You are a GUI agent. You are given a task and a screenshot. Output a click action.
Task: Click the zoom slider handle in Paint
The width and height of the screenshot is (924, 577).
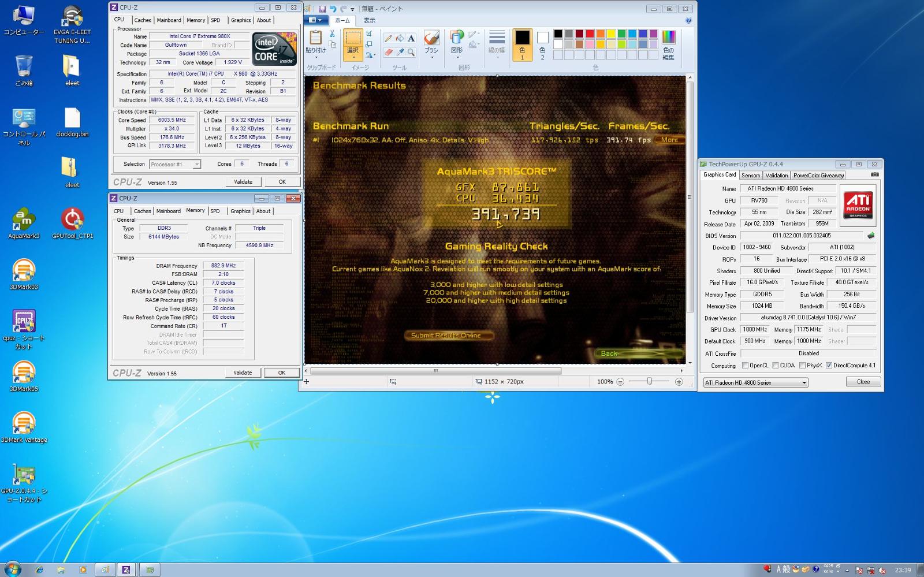click(x=650, y=382)
